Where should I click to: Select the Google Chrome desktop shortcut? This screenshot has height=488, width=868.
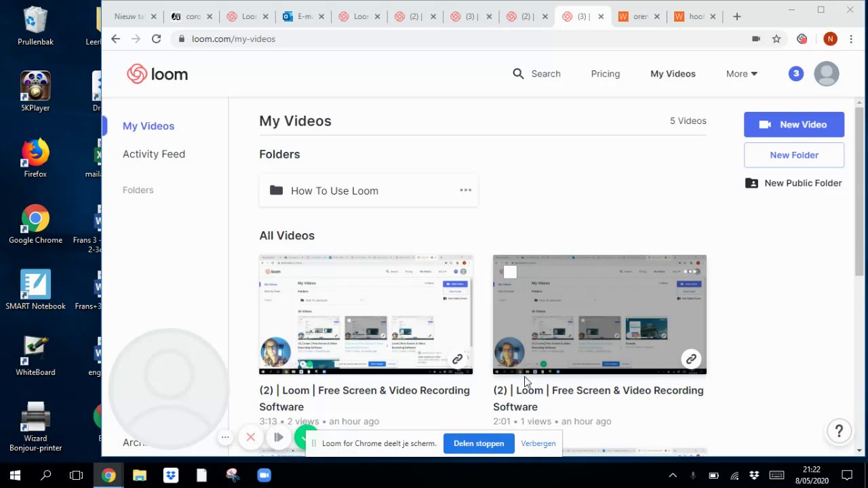35,224
